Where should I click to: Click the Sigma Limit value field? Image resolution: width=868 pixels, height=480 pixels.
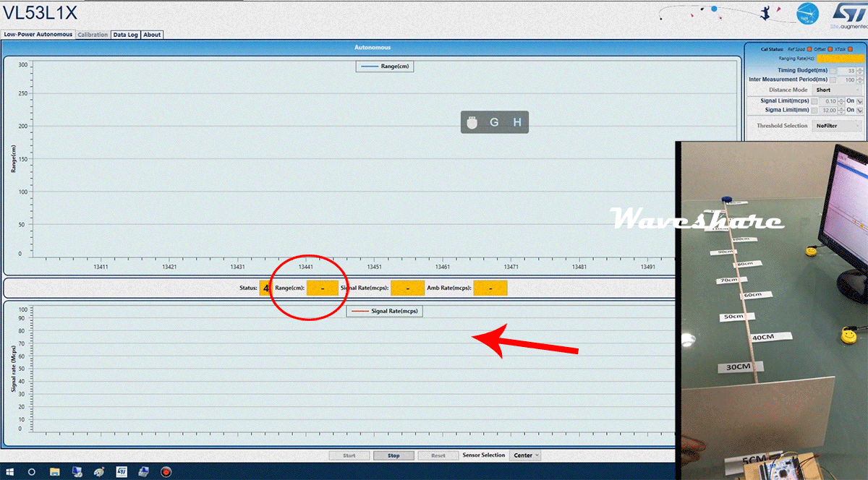(x=828, y=110)
